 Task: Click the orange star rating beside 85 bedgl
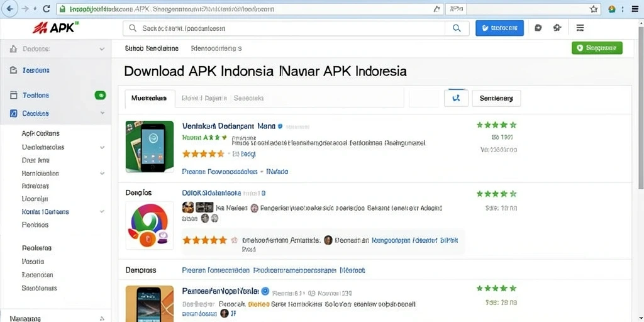pos(203,154)
